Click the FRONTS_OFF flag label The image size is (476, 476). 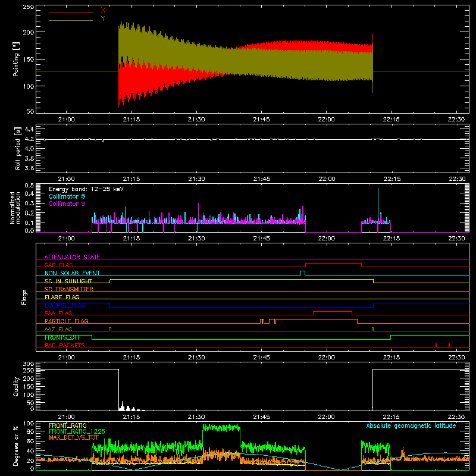click(62, 337)
